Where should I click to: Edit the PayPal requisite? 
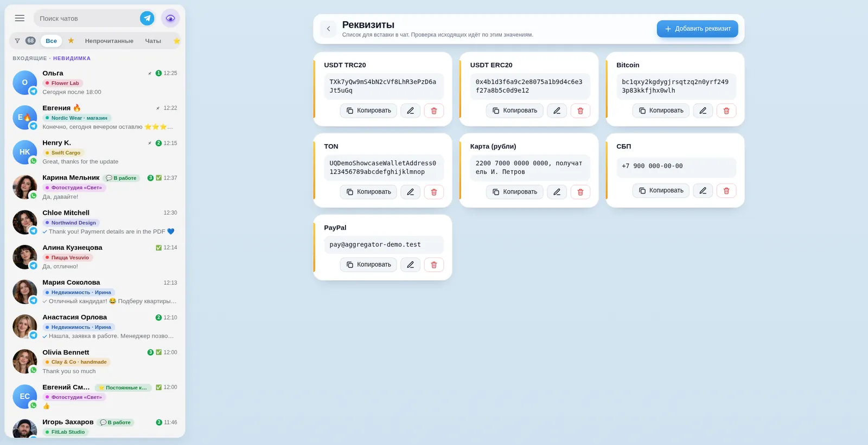pos(411,265)
